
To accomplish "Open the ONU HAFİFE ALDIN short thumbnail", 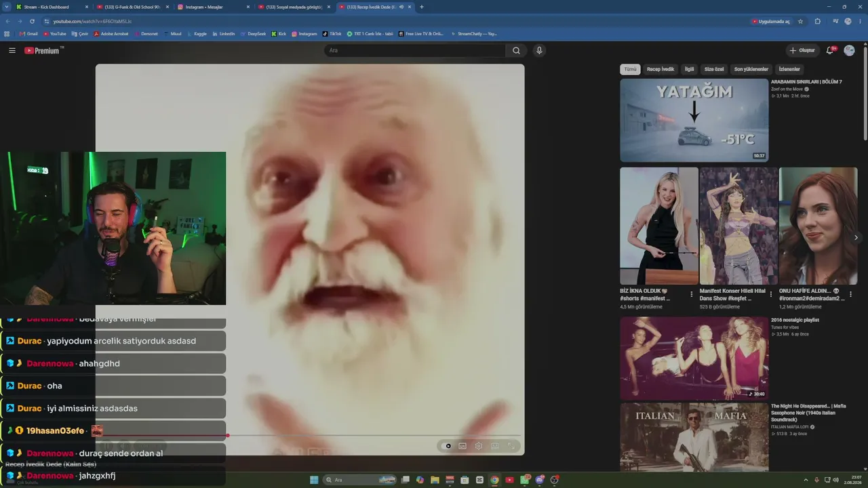I will 818,226.
